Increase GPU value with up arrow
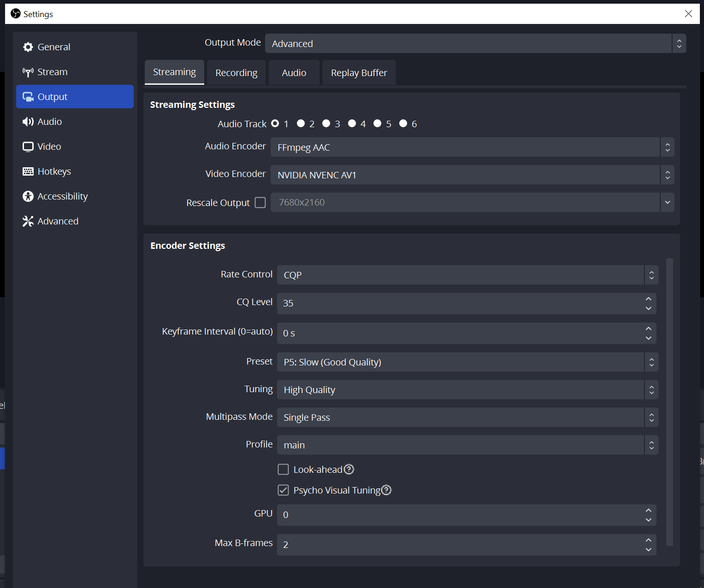This screenshot has height=588, width=704. pos(649,510)
